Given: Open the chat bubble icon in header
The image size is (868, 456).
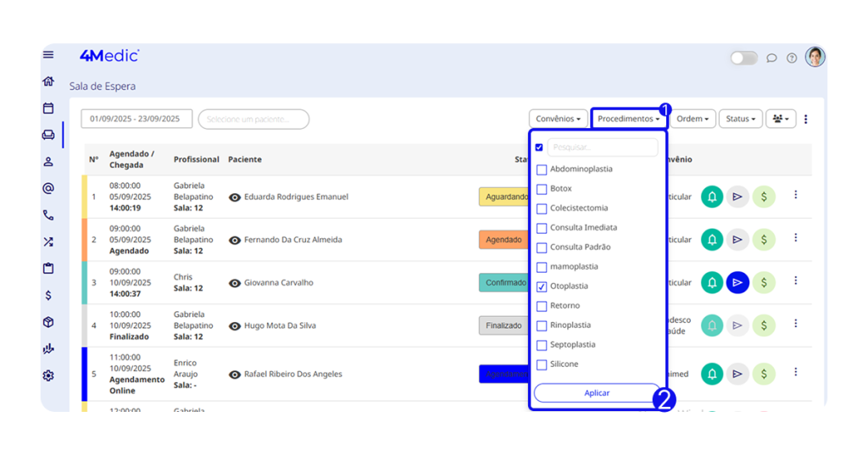Looking at the screenshot, I should (x=771, y=58).
